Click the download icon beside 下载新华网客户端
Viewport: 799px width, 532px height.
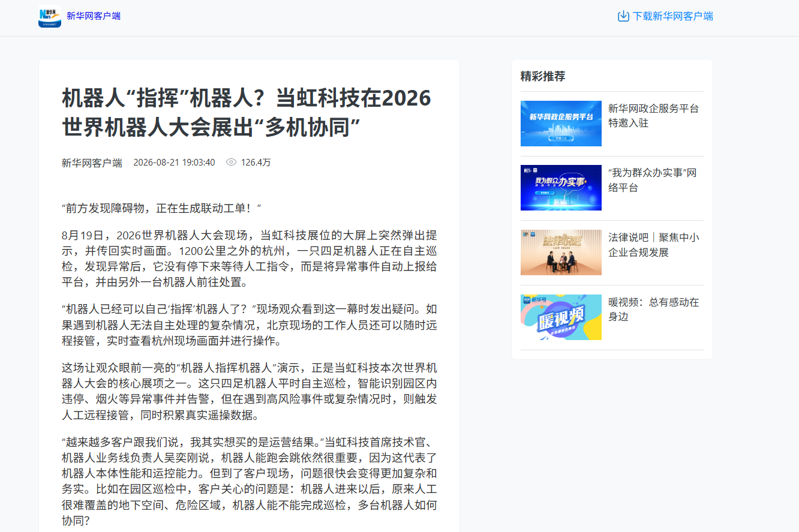(623, 16)
